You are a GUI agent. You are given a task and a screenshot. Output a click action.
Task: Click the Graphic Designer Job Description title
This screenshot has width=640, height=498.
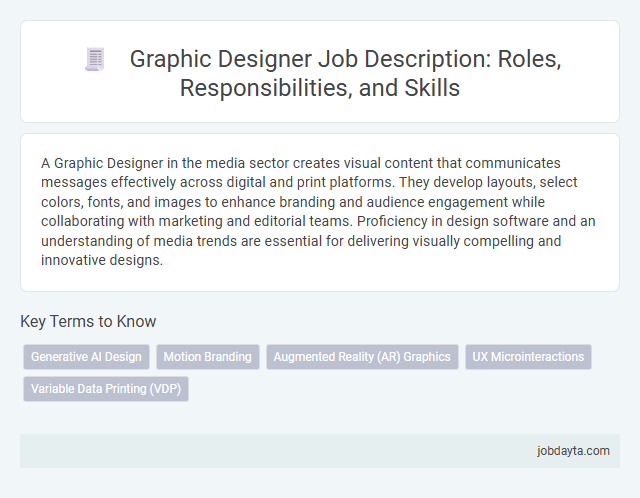(x=345, y=73)
